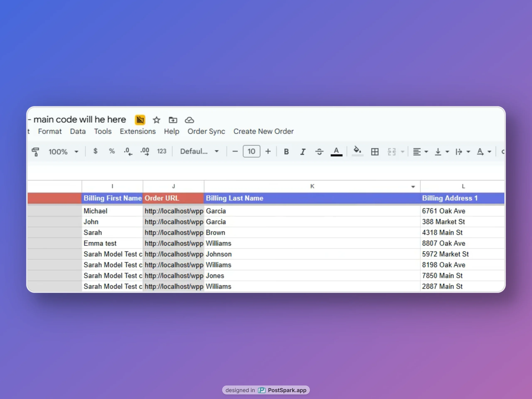Open the fill color bucket picker
This screenshot has width=532, height=399.
[x=357, y=151]
